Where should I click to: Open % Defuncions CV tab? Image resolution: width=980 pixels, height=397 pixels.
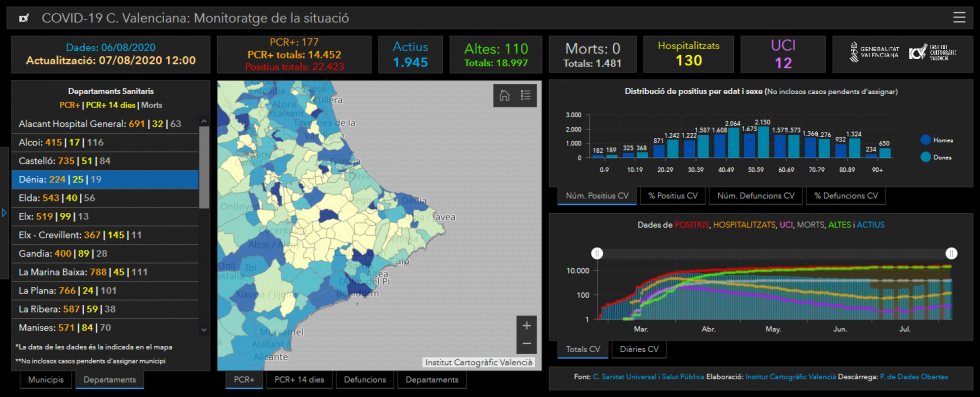click(846, 196)
